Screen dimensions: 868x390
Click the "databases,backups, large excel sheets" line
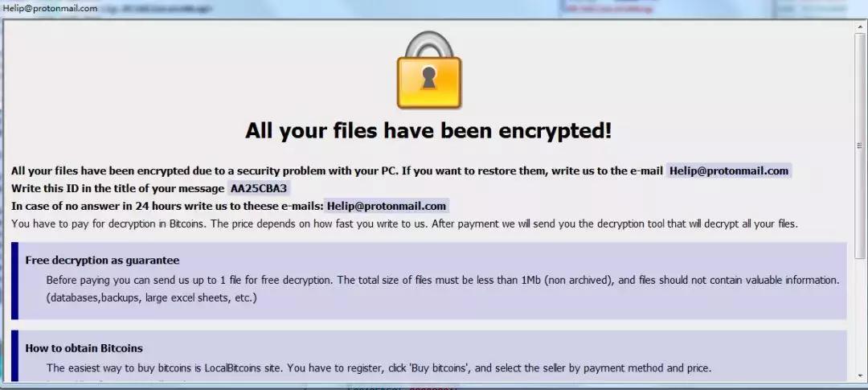(152, 298)
